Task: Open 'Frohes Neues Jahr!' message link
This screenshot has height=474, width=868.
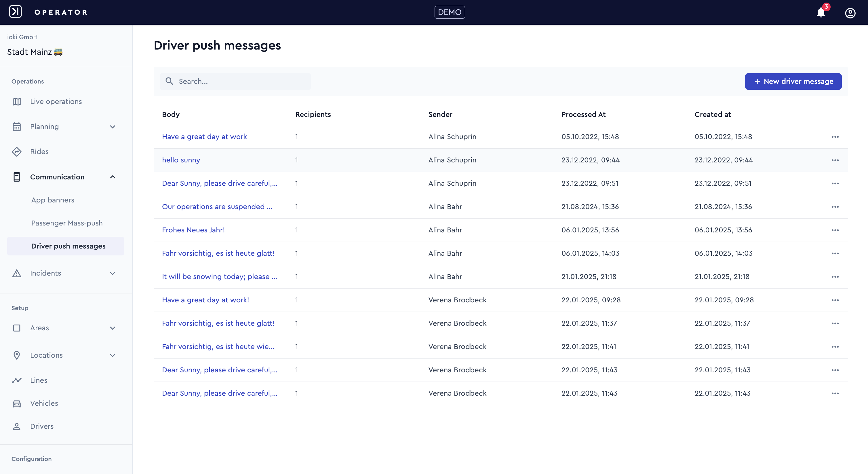Action: coord(193,230)
